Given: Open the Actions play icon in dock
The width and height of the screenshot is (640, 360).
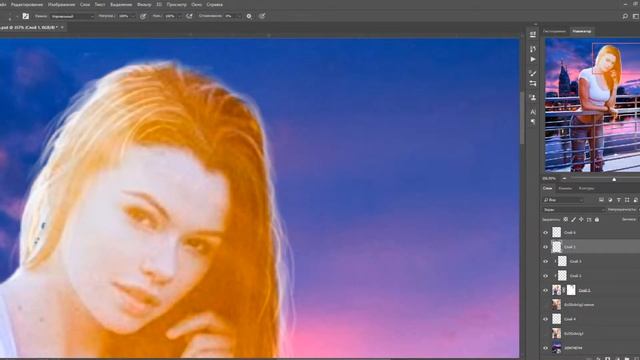Looking at the screenshot, I should (533, 60).
